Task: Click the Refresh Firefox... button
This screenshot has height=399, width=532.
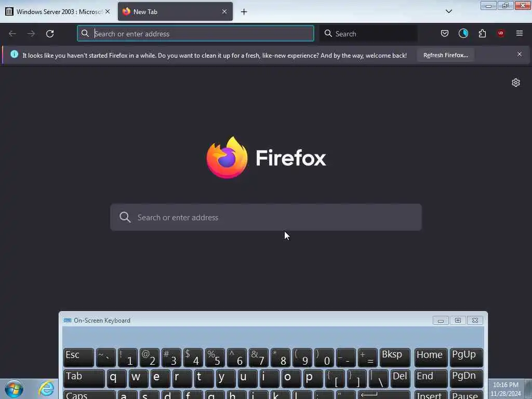Action: [445, 55]
